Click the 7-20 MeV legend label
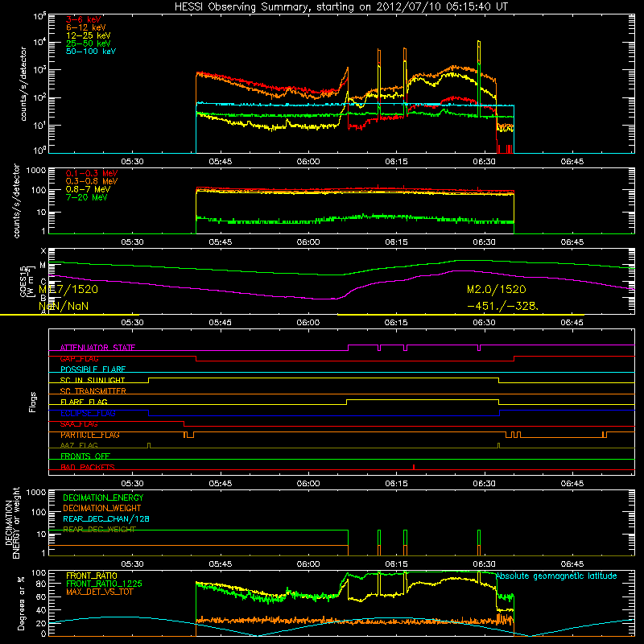This screenshot has width=644, height=644. point(86,197)
